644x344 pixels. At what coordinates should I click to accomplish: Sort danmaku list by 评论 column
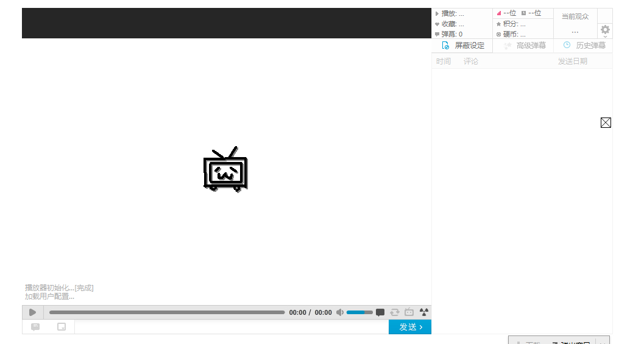pyautogui.click(x=471, y=61)
